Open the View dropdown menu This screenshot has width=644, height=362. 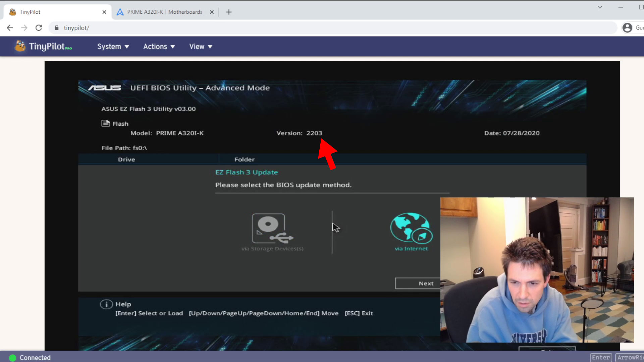200,47
